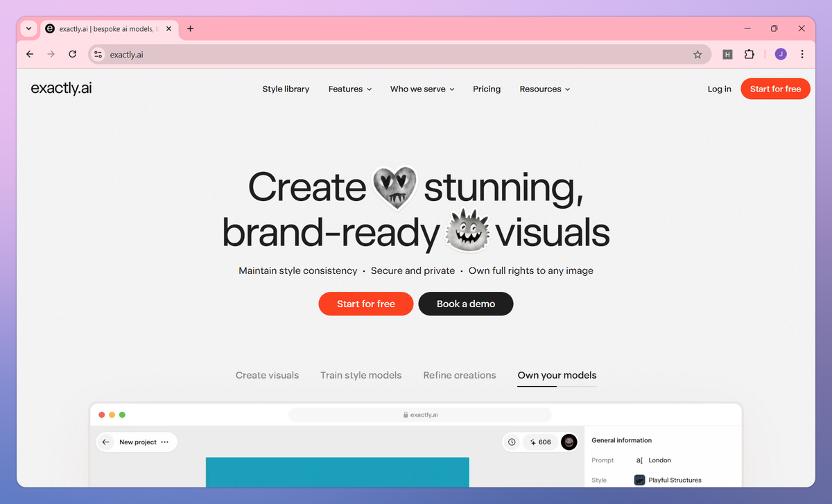This screenshot has height=504, width=832.
Task: Click the demo window's exactly.ai address field
Action: point(419,415)
